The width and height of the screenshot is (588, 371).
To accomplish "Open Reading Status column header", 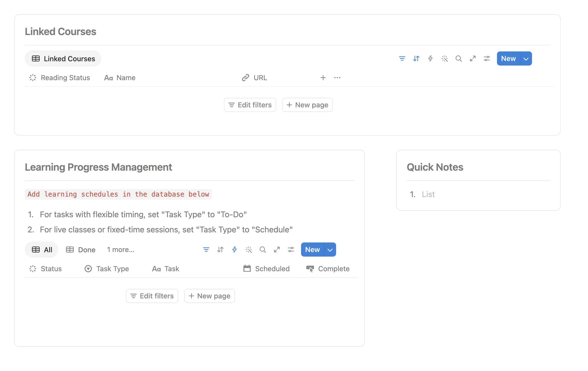I will pos(60,78).
